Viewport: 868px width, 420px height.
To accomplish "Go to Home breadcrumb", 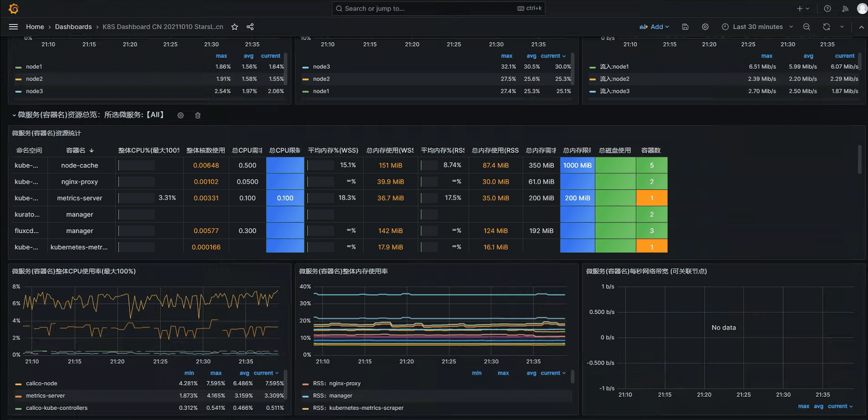I will [x=35, y=27].
